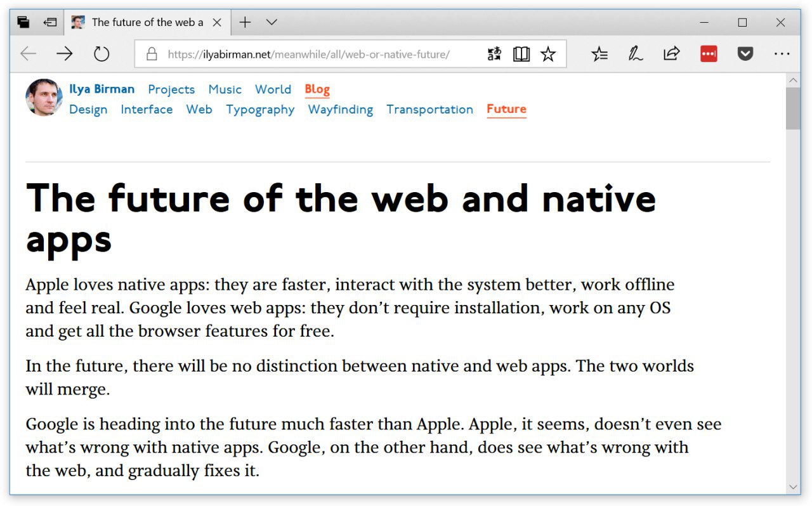Minimize the Edge window

(704, 22)
